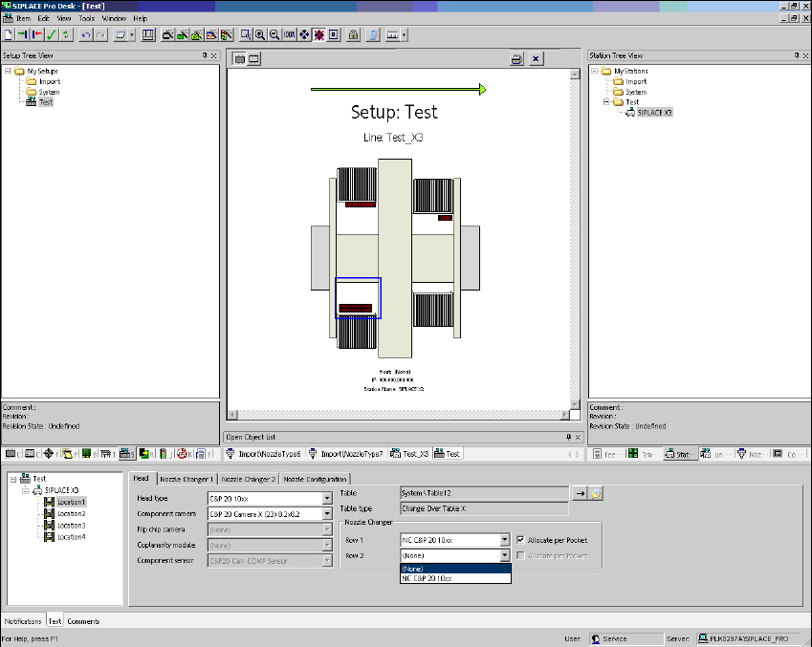Click the zoom 100% icon

coord(290,35)
